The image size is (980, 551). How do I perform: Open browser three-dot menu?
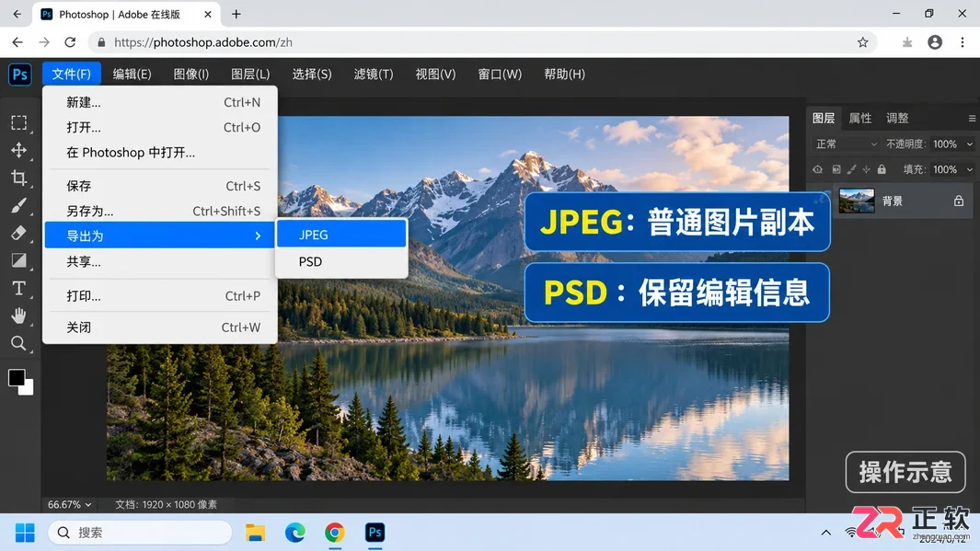(x=963, y=42)
